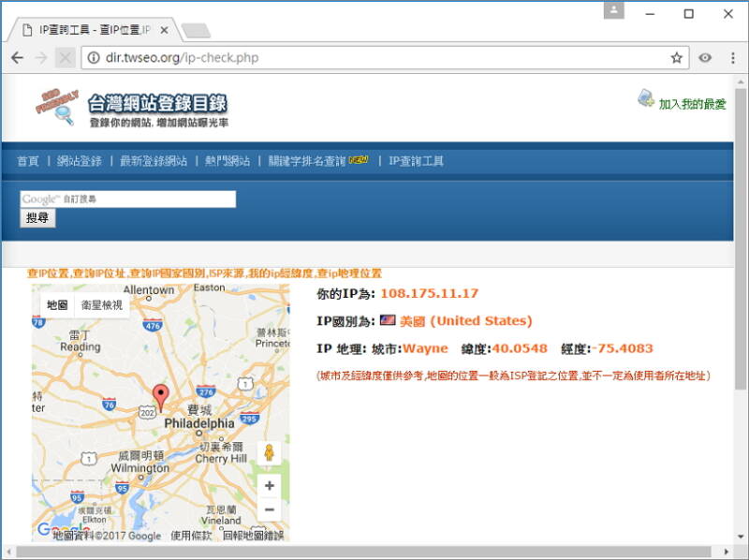Open the Chrome three-dot menu
Screen dimensions: 749x560
click(x=732, y=58)
